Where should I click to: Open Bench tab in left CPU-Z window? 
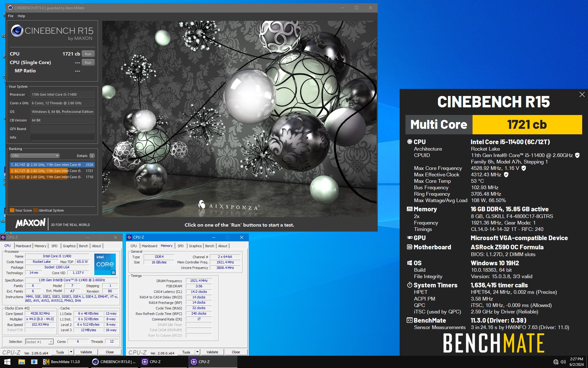tap(84, 246)
